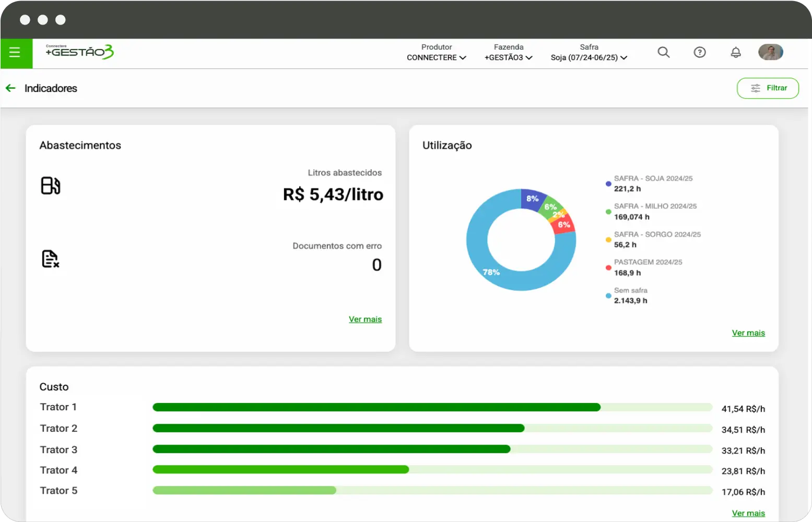Open Ver mais in Custo section

748,513
